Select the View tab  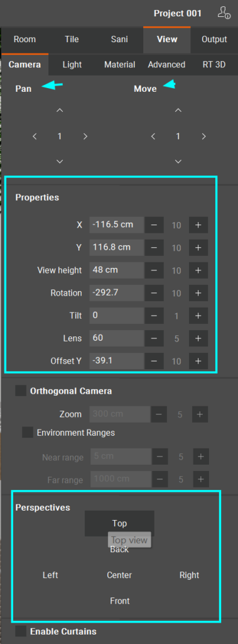(x=167, y=40)
